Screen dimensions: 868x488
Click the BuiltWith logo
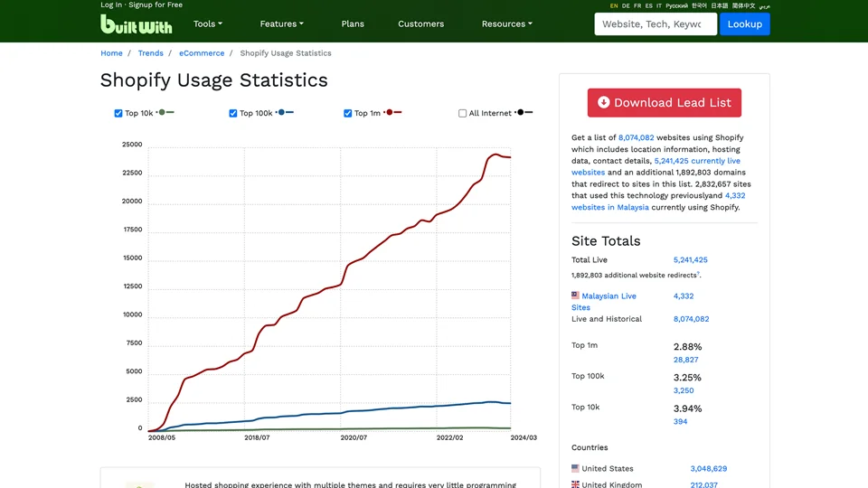point(137,23)
